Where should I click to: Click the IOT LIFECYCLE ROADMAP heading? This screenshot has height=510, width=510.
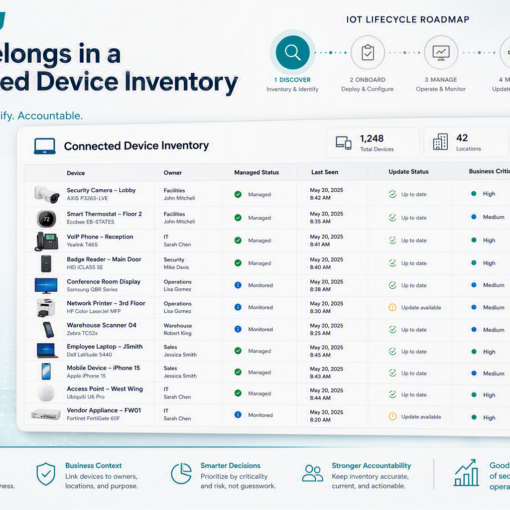pos(408,20)
